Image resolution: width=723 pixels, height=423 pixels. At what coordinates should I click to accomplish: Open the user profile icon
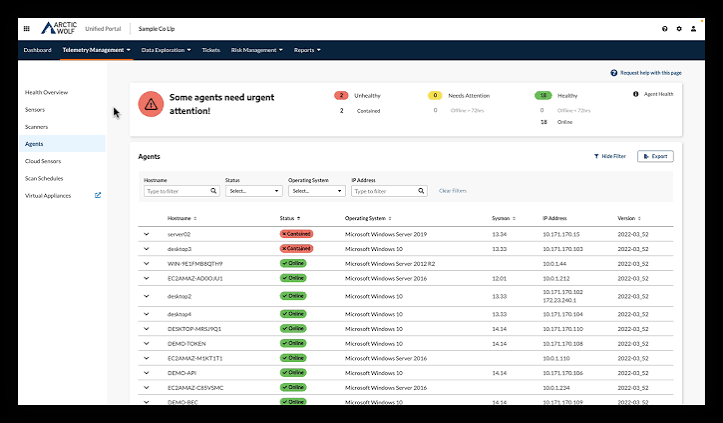[x=693, y=29]
